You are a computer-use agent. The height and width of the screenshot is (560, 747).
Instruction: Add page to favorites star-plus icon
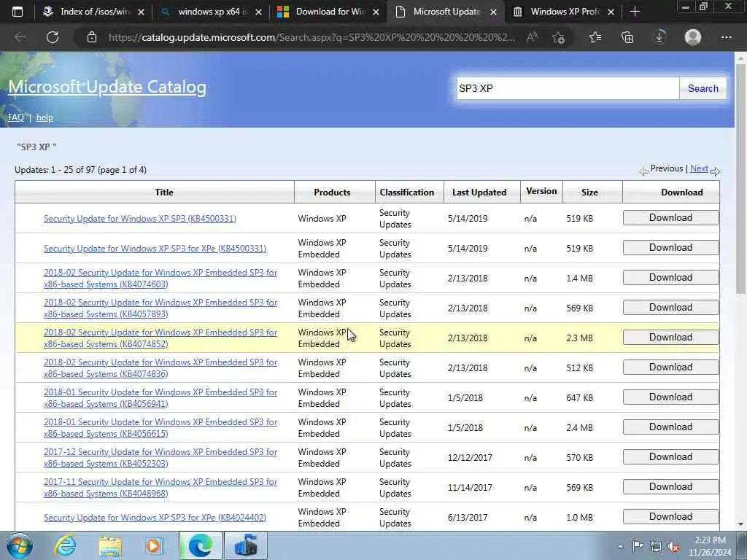pos(559,37)
